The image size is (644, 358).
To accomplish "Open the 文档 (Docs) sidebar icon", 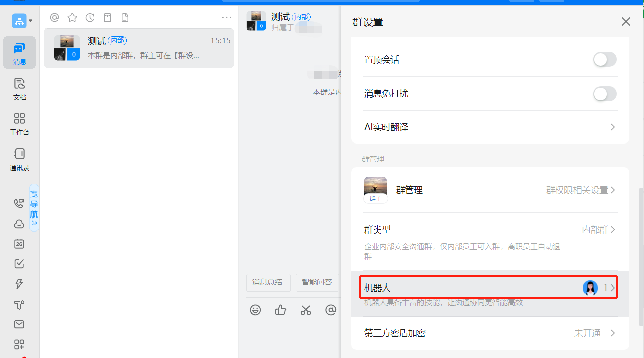I will tap(19, 88).
